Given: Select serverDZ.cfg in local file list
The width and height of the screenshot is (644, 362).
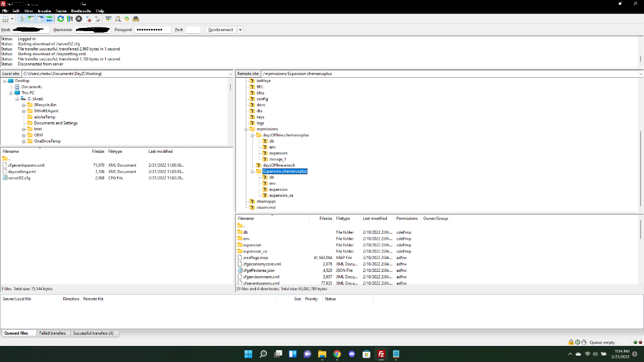Looking at the screenshot, I should 19,178.
